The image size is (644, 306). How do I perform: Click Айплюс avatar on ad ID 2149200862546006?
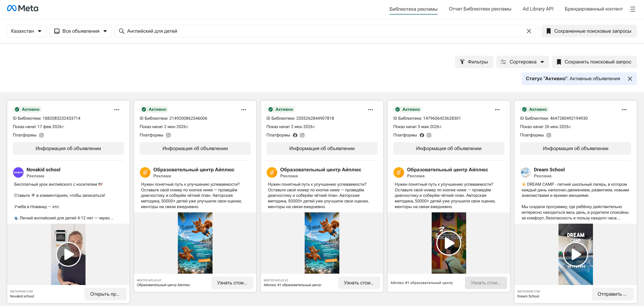[145, 172]
